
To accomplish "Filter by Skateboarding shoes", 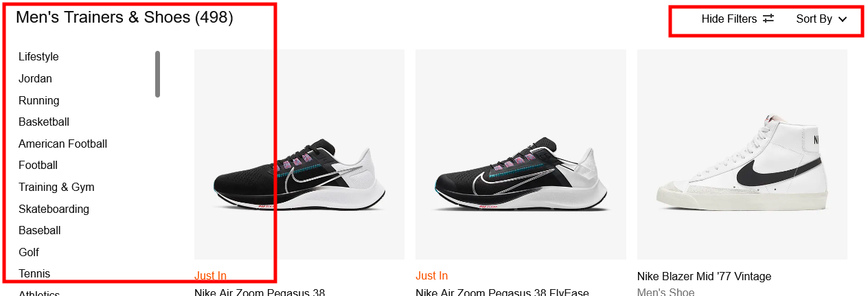I will coord(54,209).
